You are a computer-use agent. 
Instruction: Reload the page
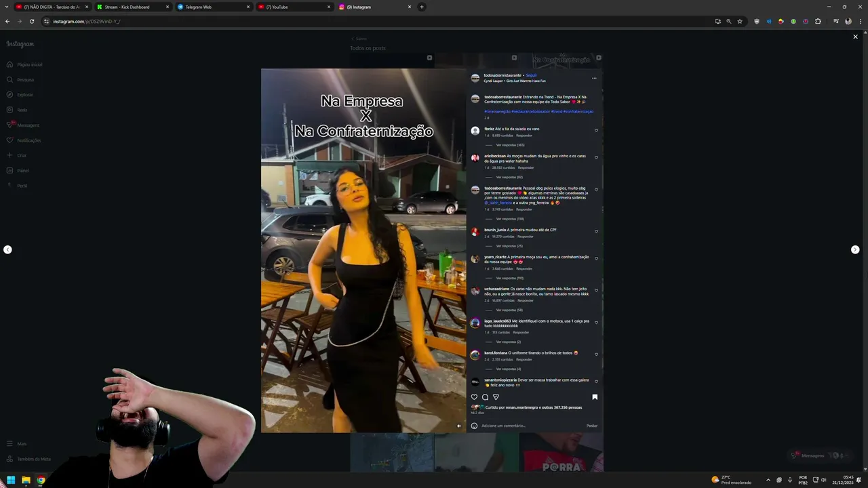(31, 21)
